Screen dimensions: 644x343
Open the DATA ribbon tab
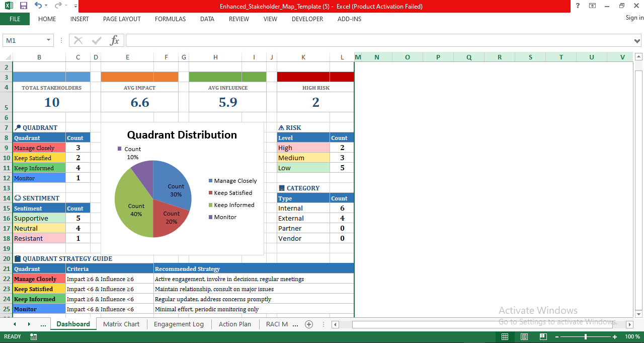click(x=207, y=19)
